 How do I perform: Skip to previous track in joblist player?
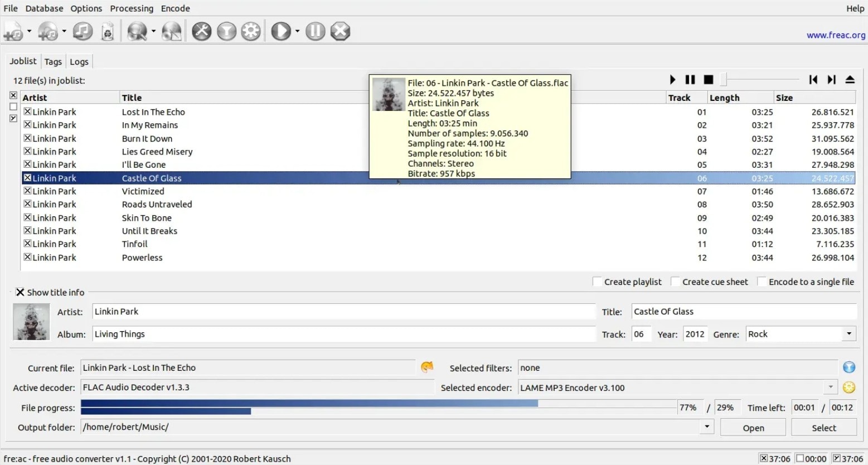tap(813, 80)
